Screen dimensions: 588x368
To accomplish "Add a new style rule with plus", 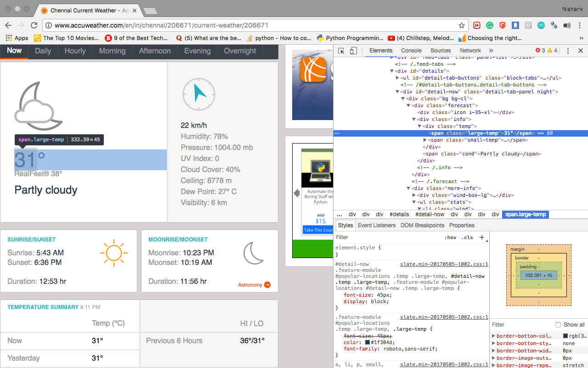I will [x=482, y=237].
